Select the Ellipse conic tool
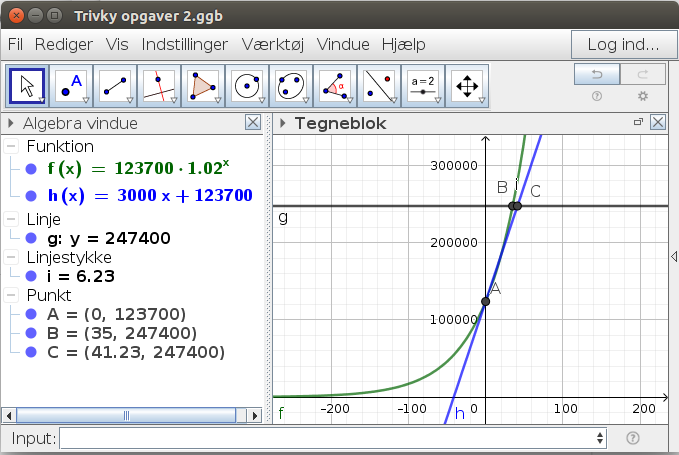 click(291, 86)
